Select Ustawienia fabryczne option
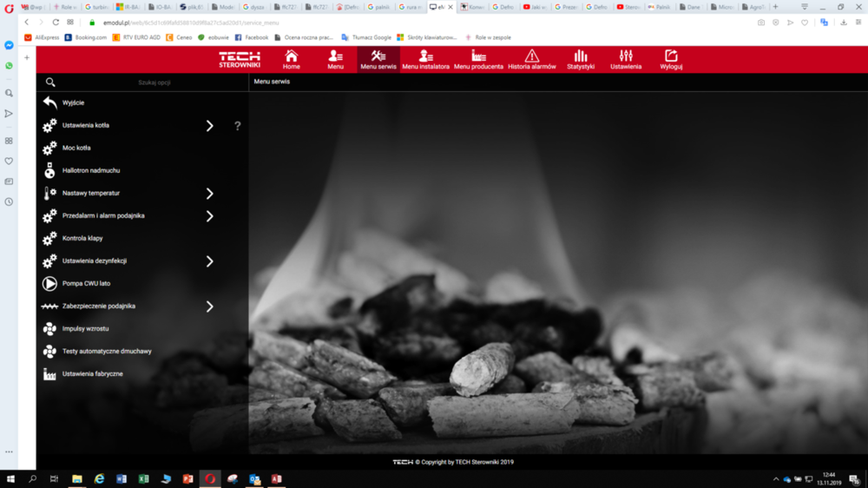The width and height of the screenshot is (868, 488). tap(92, 374)
